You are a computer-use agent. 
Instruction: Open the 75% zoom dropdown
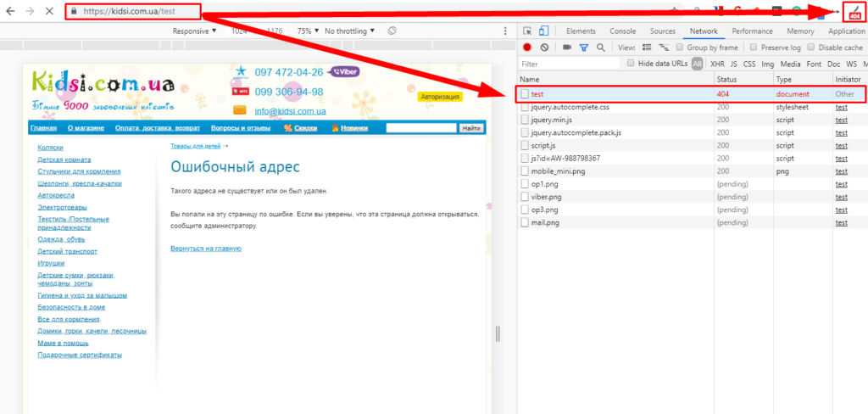pyautogui.click(x=306, y=31)
